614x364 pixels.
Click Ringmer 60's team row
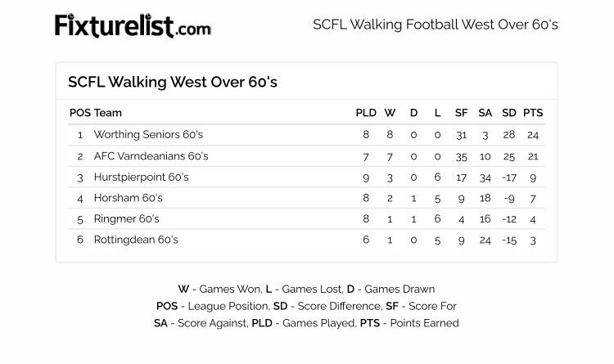pos(126,219)
